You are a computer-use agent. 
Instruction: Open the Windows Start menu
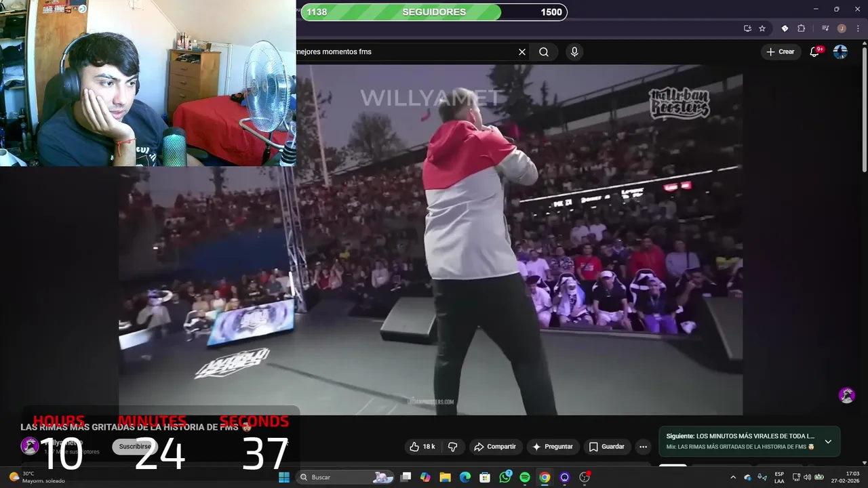tap(284, 477)
